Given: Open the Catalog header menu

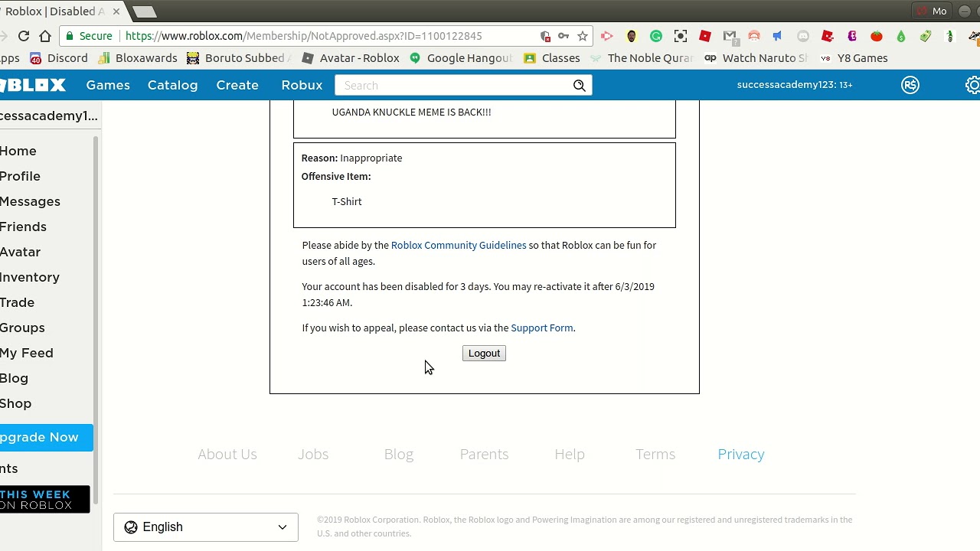Looking at the screenshot, I should click(172, 85).
